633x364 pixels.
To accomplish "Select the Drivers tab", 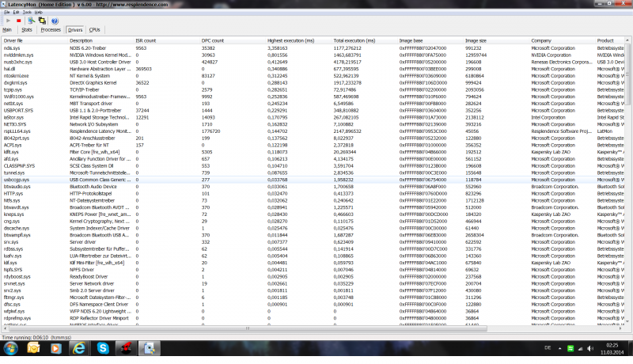I will (75, 30).
